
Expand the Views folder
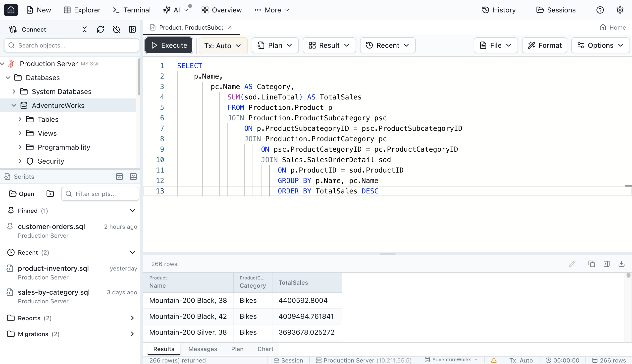20,134
